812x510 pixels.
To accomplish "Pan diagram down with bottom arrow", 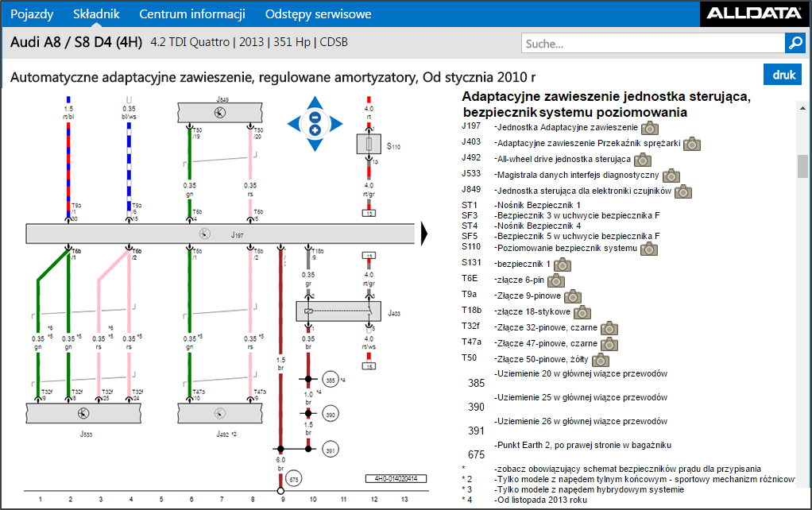I will coord(315,145).
